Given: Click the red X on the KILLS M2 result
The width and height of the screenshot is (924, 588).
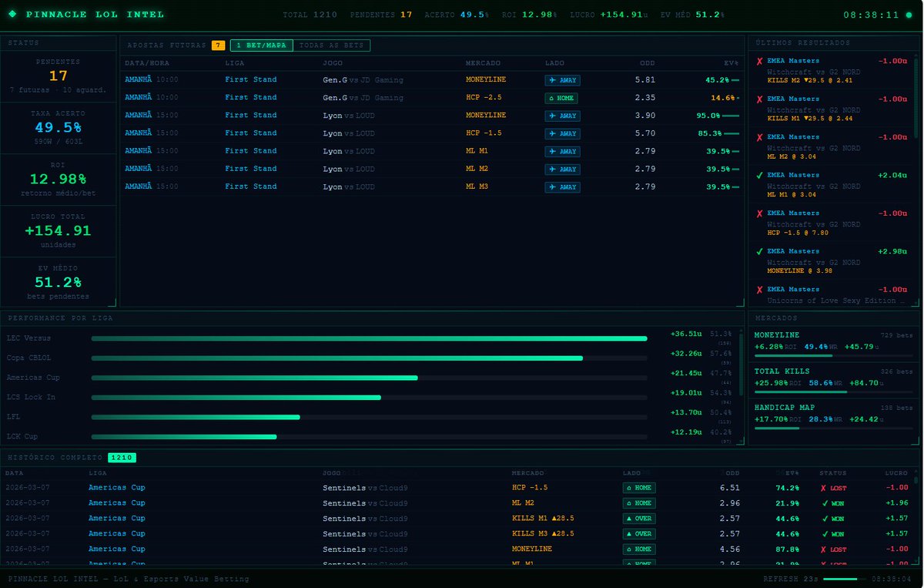Looking at the screenshot, I should click(x=760, y=61).
